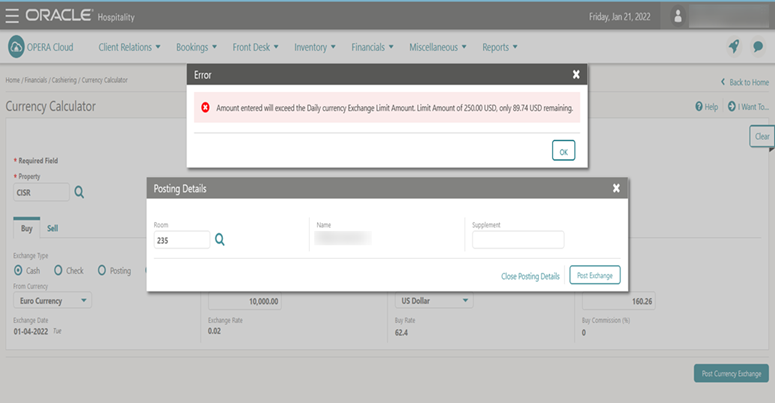Click the Currency Calculator page heading
This screenshot has width=775, height=403.
point(50,106)
